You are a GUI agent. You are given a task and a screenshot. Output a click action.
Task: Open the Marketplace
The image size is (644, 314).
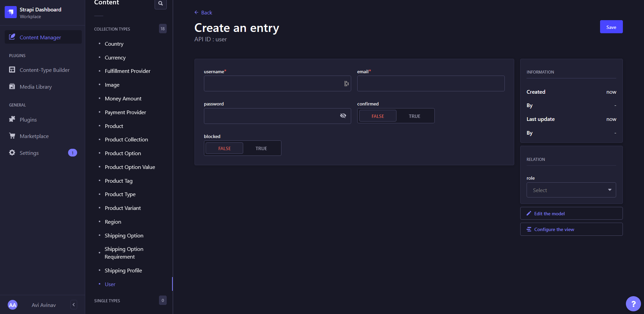tap(34, 136)
